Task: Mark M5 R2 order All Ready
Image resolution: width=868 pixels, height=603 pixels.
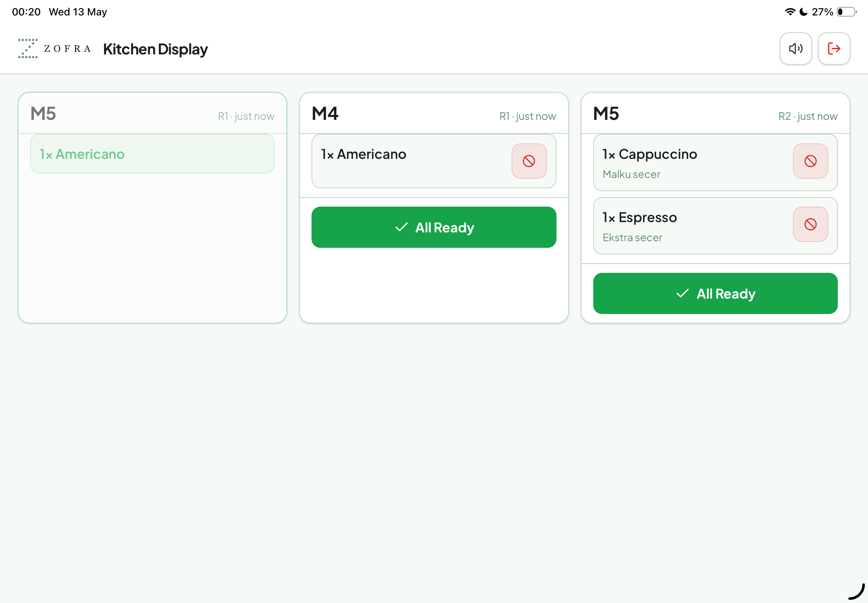Action: pyautogui.click(x=715, y=293)
